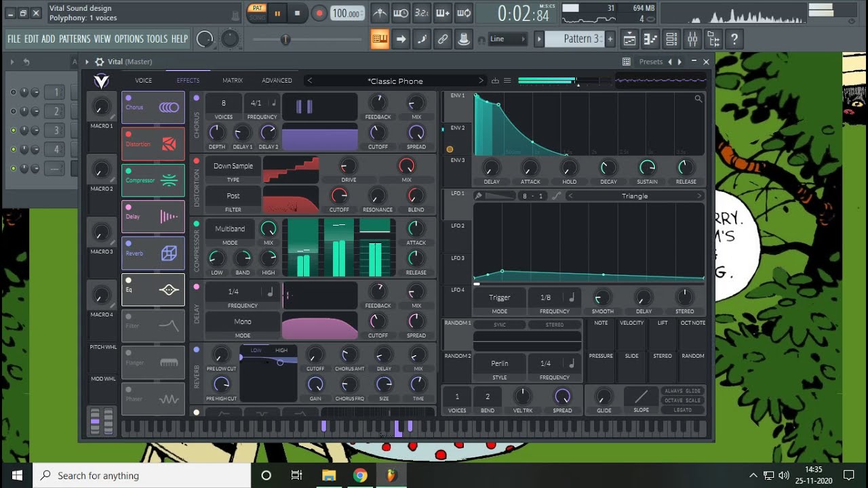Screen dimensions: 868x488
Task: Select the Filter effect slot
Action: (x=153, y=326)
